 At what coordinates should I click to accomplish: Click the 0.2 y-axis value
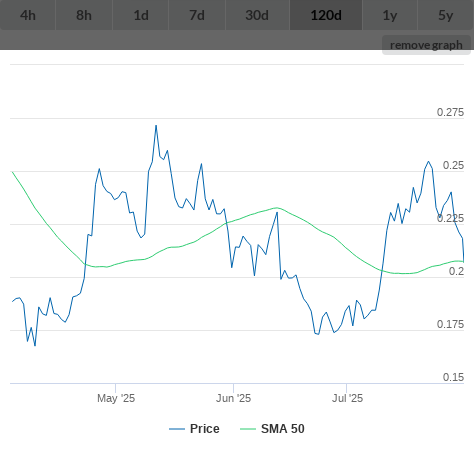point(456,271)
